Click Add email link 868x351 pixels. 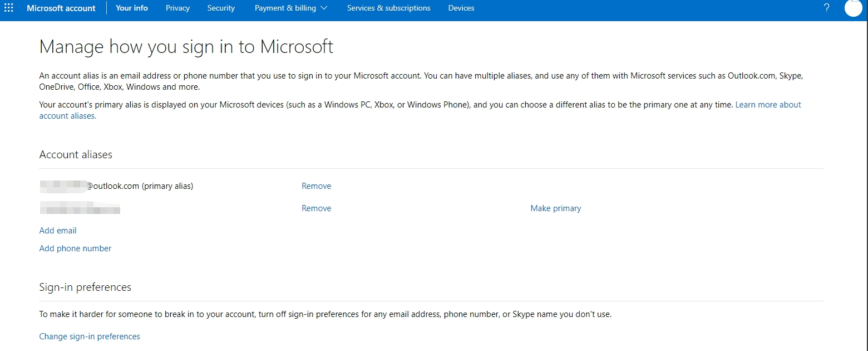58,231
